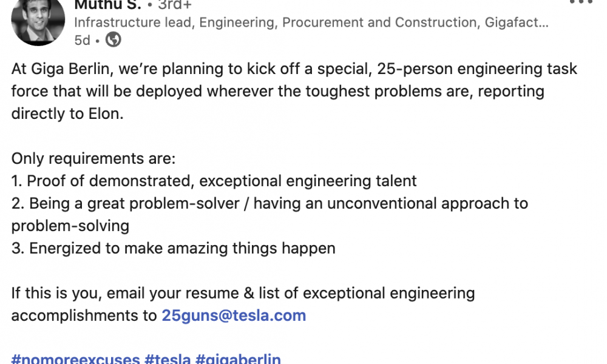Open the #tesla hashtag
This screenshot has width=607, height=364.
tap(168, 358)
